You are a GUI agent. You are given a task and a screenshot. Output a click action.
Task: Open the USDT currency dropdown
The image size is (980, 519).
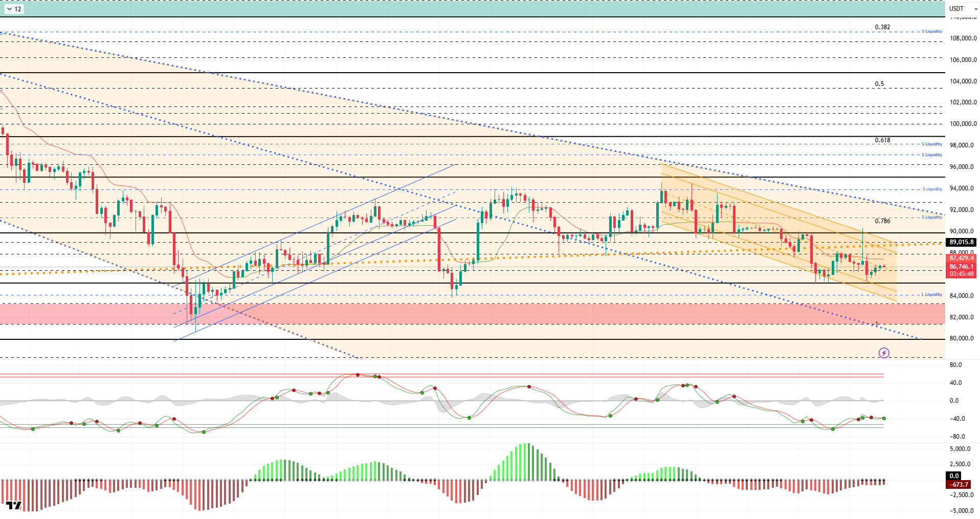[963, 9]
